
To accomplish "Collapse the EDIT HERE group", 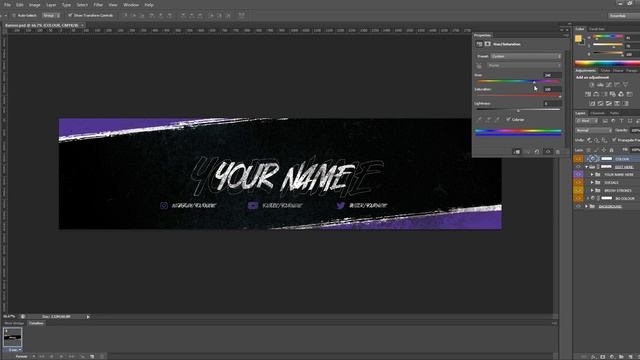I will click(587, 167).
